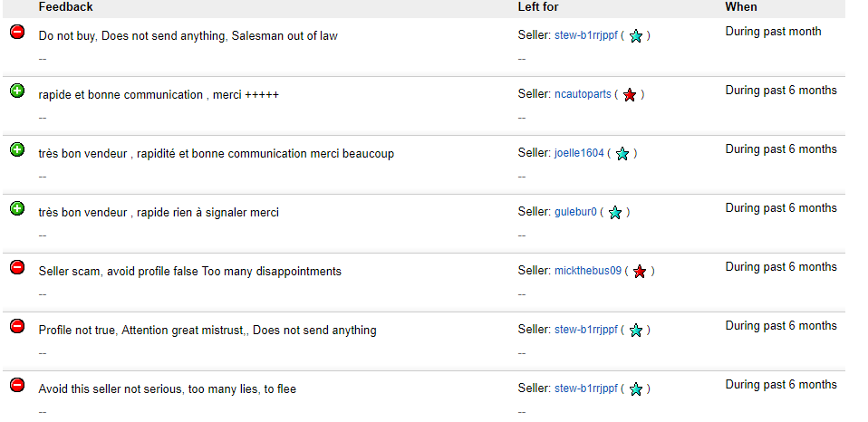Visit gulebur0 seller profile
Viewport: 868px width, 422px height.
click(x=575, y=212)
